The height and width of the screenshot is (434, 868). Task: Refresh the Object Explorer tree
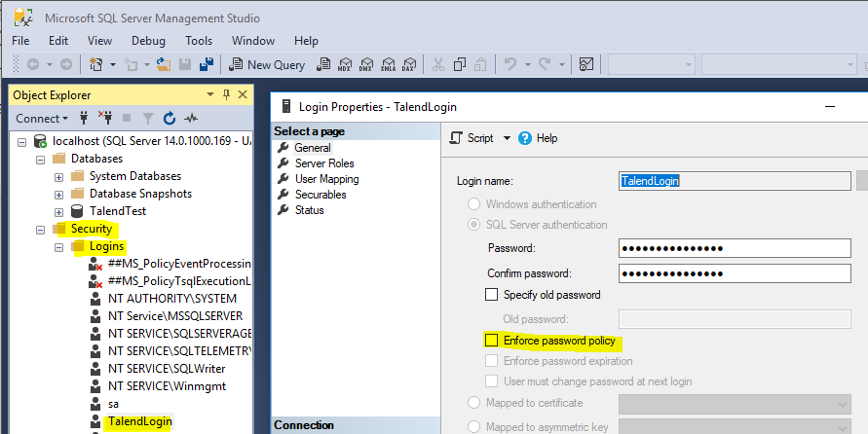click(170, 118)
